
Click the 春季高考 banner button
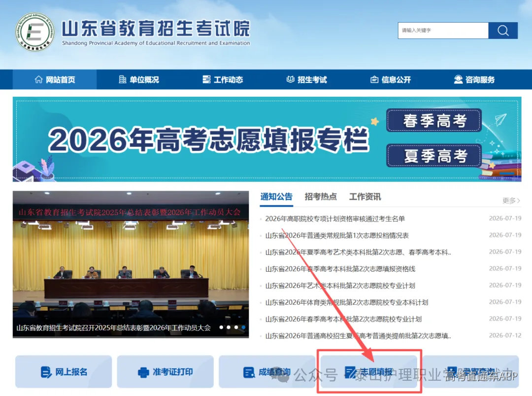(x=434, y=120)
